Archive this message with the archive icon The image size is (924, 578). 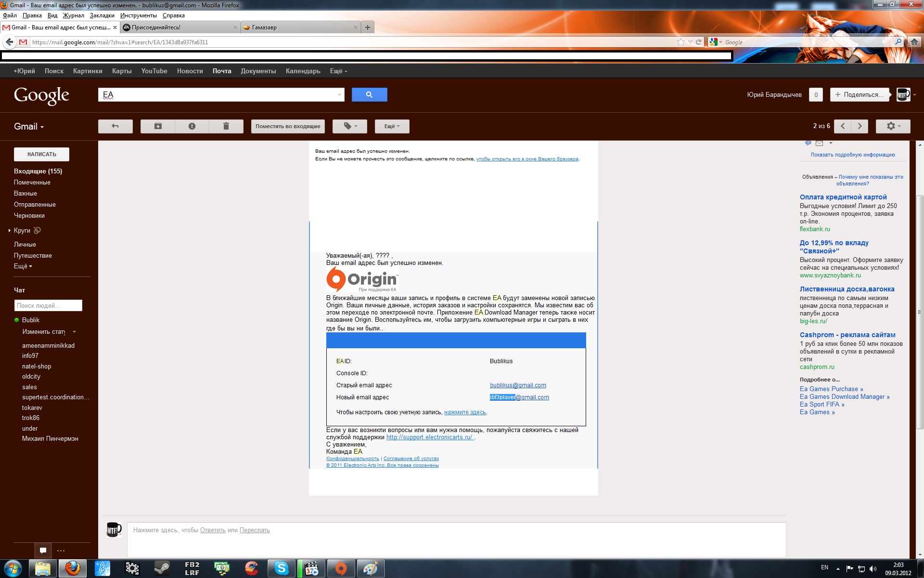[158, 126]
